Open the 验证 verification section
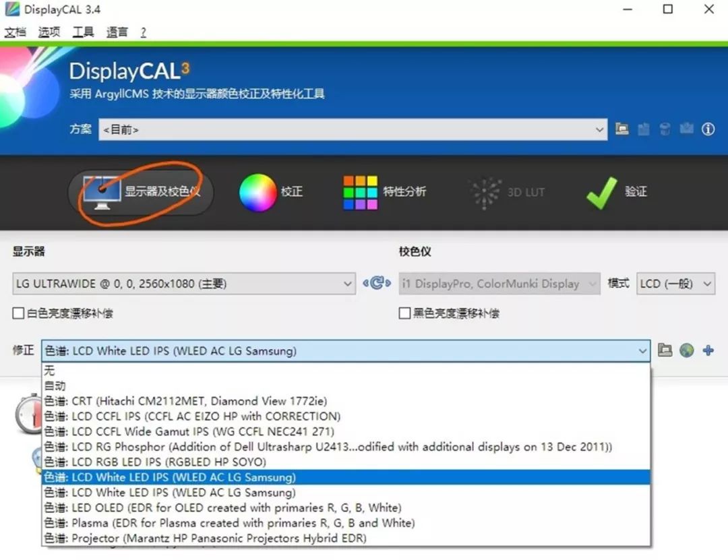The image size is (728, 560). 602,191
